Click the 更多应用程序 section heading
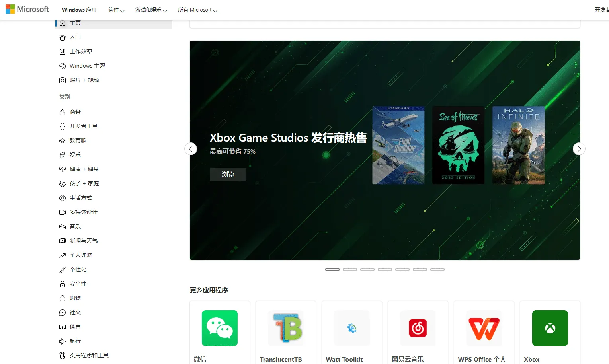 pyautogui.click(x=209, y=290)
